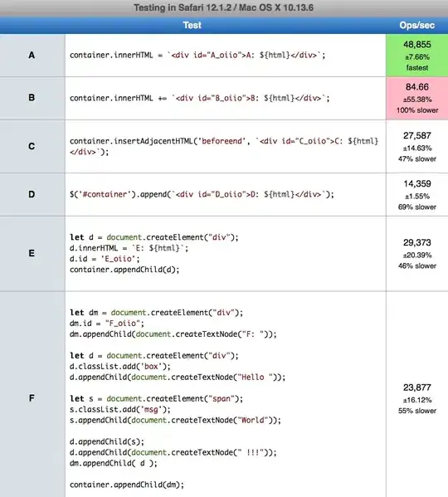448x497 pixels.
Task: Select the row label A
Action: tap(32, 55)
